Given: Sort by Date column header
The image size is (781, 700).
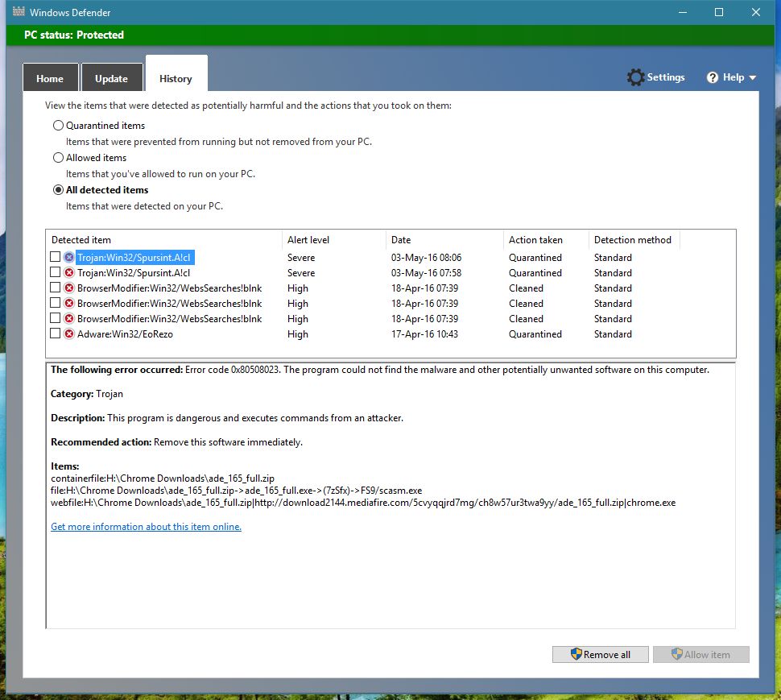Looking at the screenshot, I should pos(444,240).
